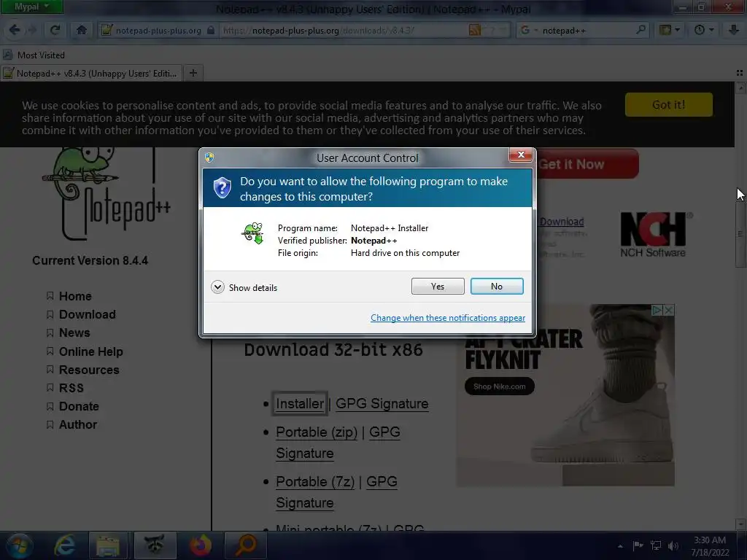Click Current Version 8.4.4 text
Image resolution: width=747 pixels, height=560 pixels.
[90, 260]
